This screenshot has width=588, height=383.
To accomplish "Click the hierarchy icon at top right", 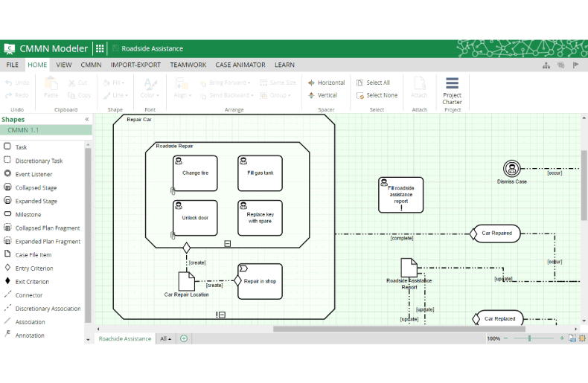I will tap(546, 65).
